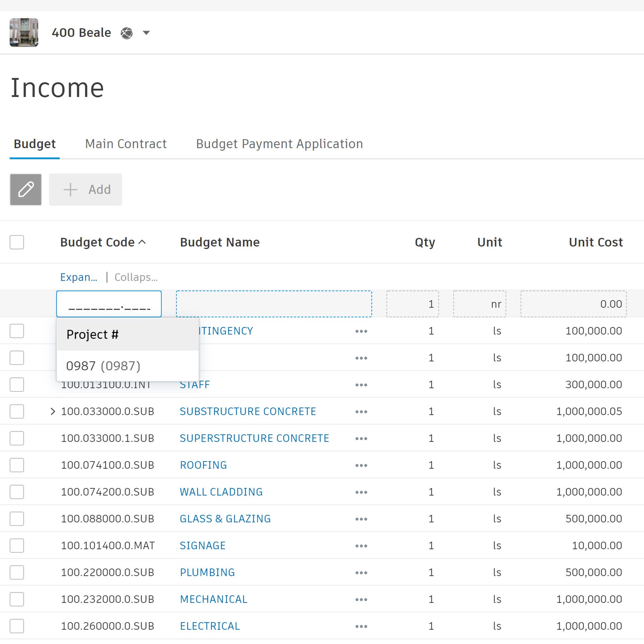Click the empty Budget Name input field
Image resolution: width=644 pixels, height=644 pixels.
273,304
